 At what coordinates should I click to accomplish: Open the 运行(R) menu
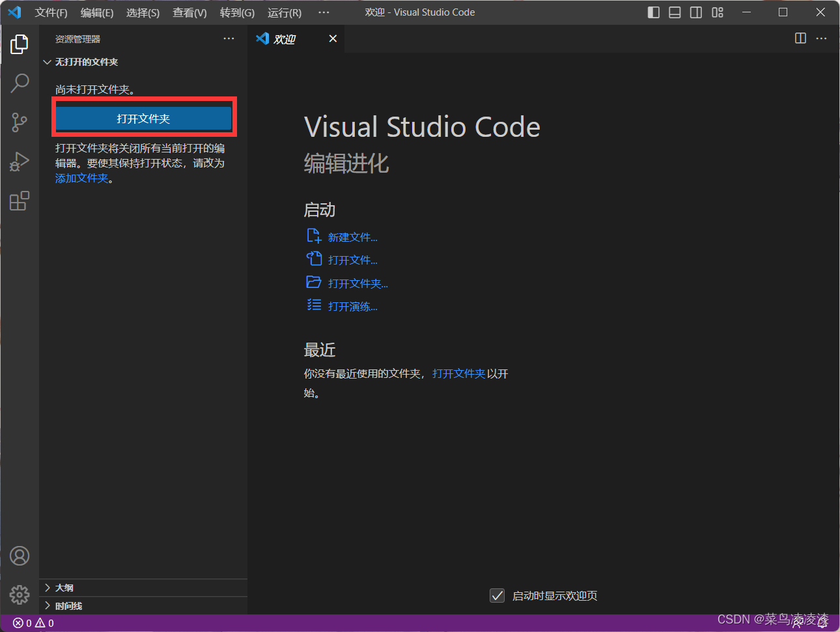[285, 12]
